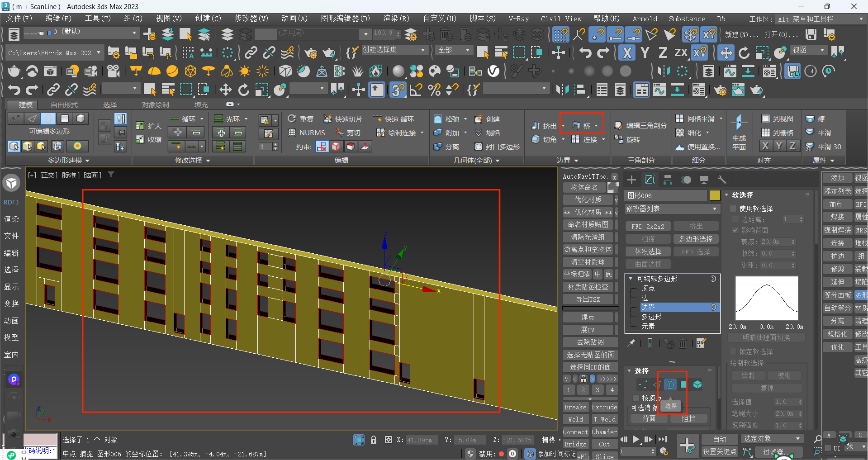Switch to the Object Paint ribbon tab
868x460 pixels.
click(x=155, y=104)
